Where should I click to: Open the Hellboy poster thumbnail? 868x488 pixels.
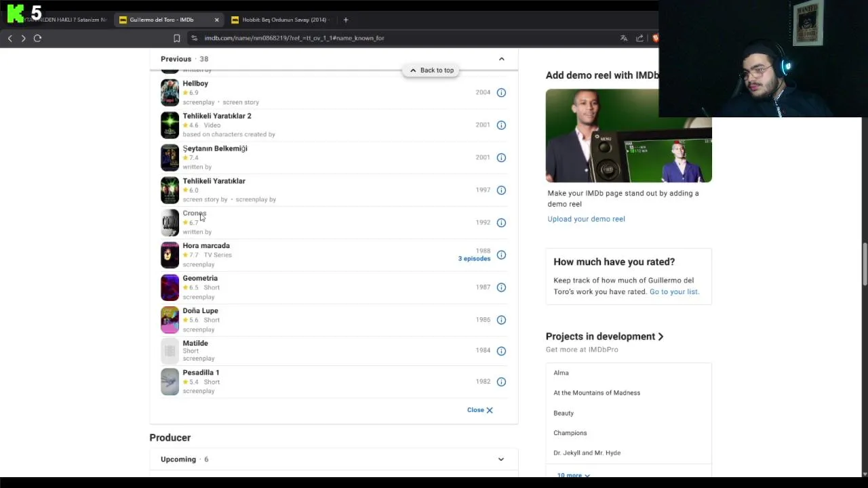pos(170,93)
